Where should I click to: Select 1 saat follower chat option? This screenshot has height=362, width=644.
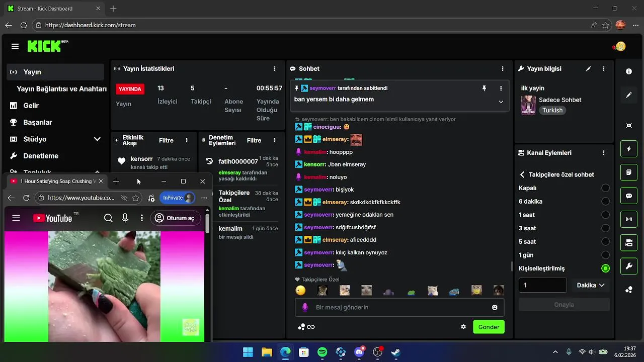605,215
